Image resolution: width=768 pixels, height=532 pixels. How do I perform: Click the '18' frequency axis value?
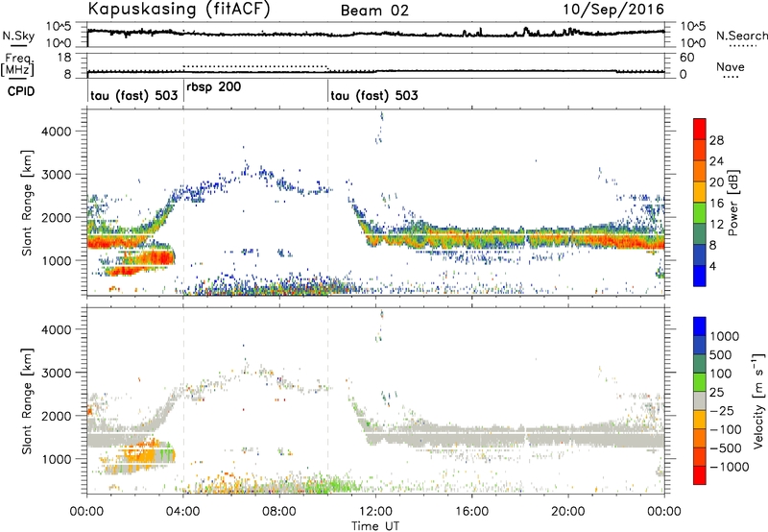click(64, 58)
